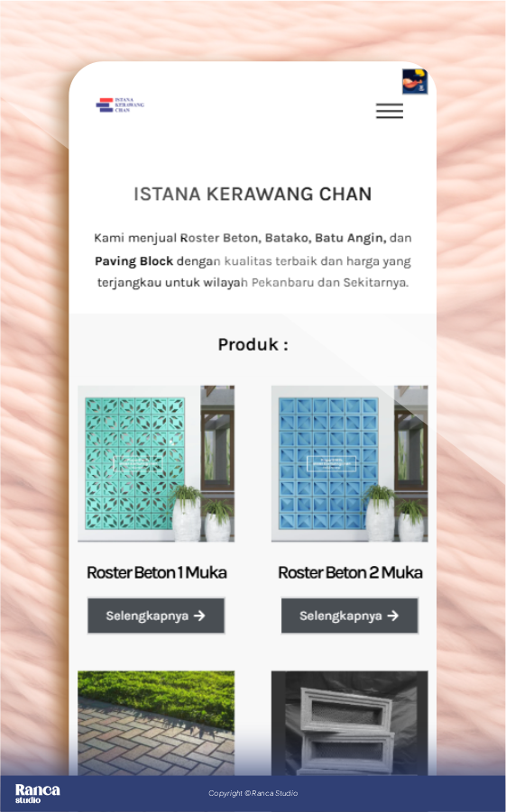
Task: Open the gray concrete vent block photo
Action: [349, 723]
